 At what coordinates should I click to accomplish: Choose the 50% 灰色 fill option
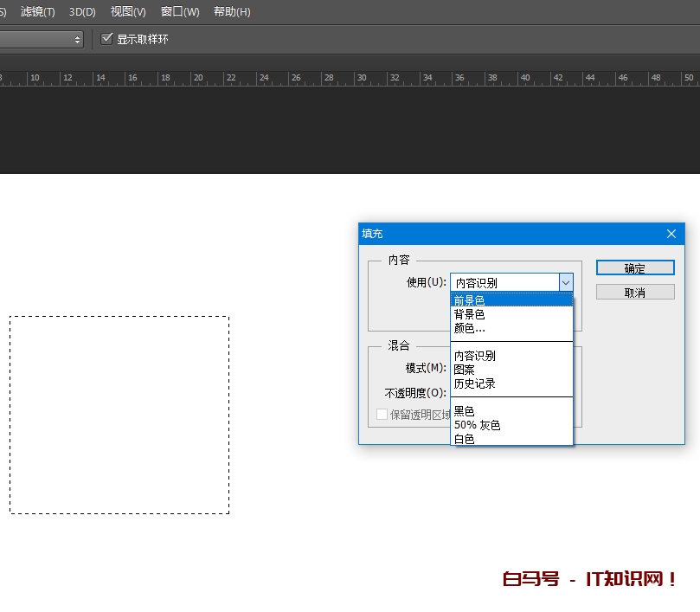click(477, 425)
